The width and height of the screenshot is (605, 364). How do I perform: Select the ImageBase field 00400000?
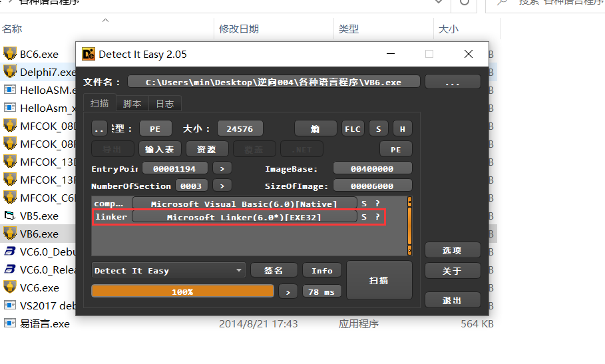coord(372,168)
